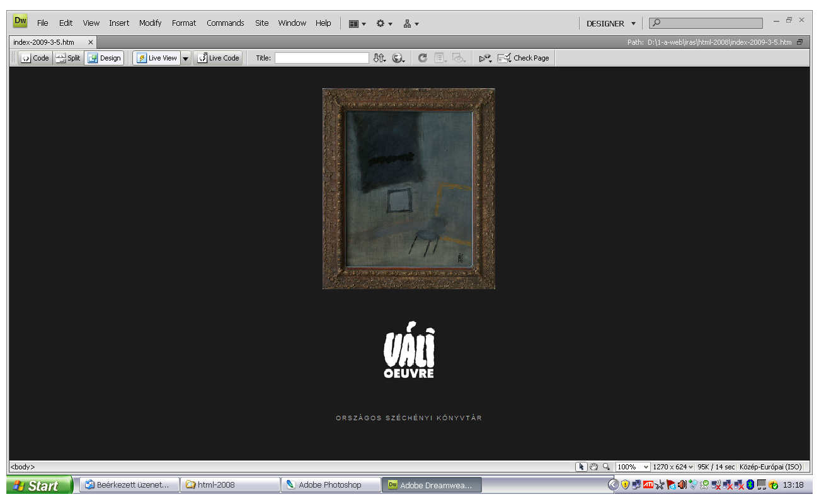Open the 100% zoom level combo box
819x504 pixels.
point(633,467)
